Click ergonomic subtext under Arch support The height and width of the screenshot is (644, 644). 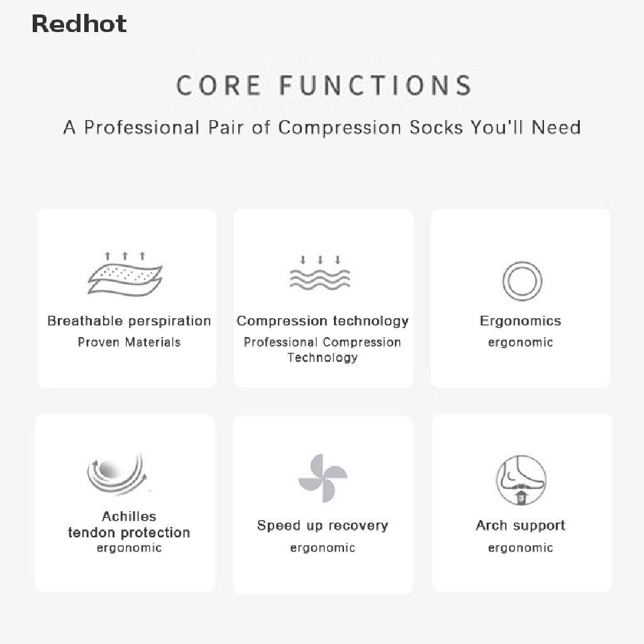520,548
